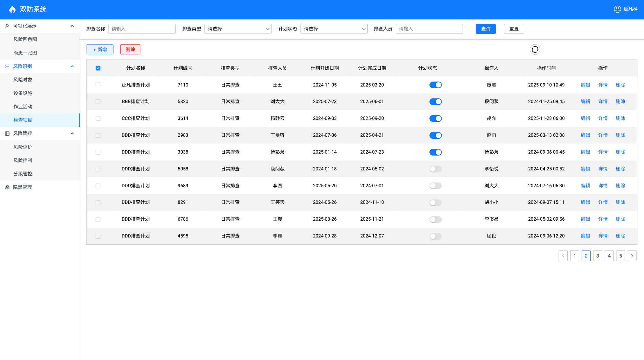Click the 排查名称 input field
The height and width of the screenshot is (360, 644).
click(x=142, y=29)
